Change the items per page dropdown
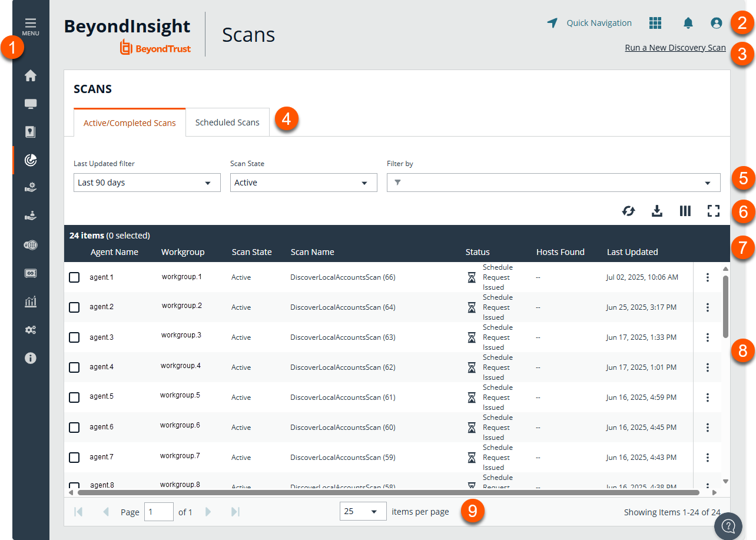Image resolution: width=756 pixels, height=540 pixels. tap(363, 512)
